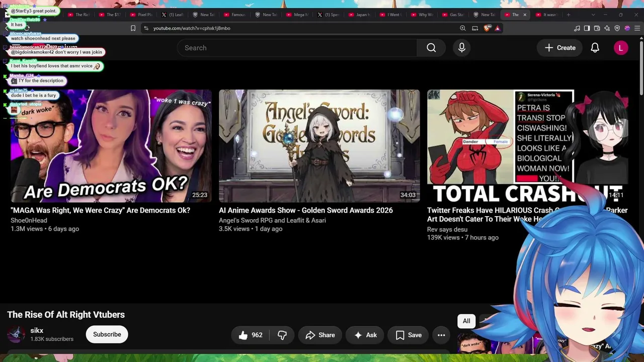The height and width of the screenshot is (362, 644).
Task: Open the sikx channel name link
Action: 37,330
